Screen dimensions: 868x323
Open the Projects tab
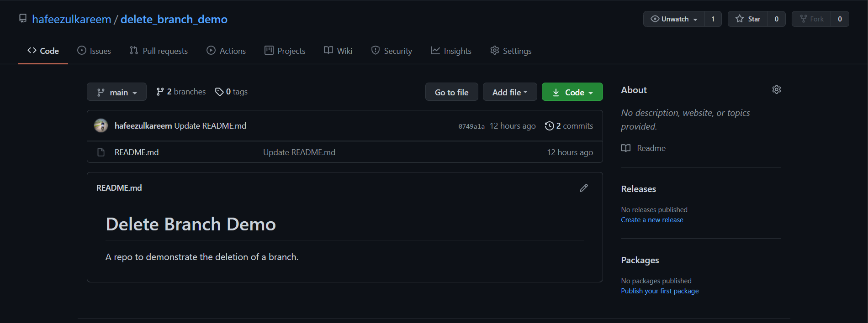coord(285,51)
